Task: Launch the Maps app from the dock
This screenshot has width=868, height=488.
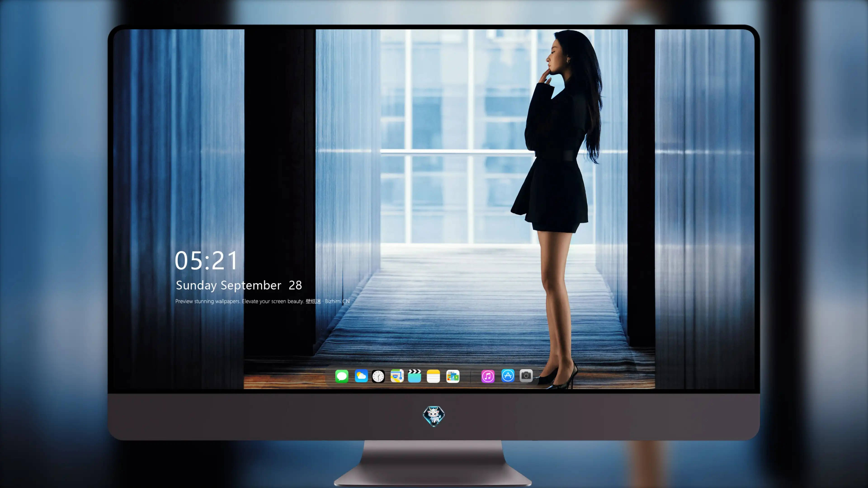Action: coord(397,376)
